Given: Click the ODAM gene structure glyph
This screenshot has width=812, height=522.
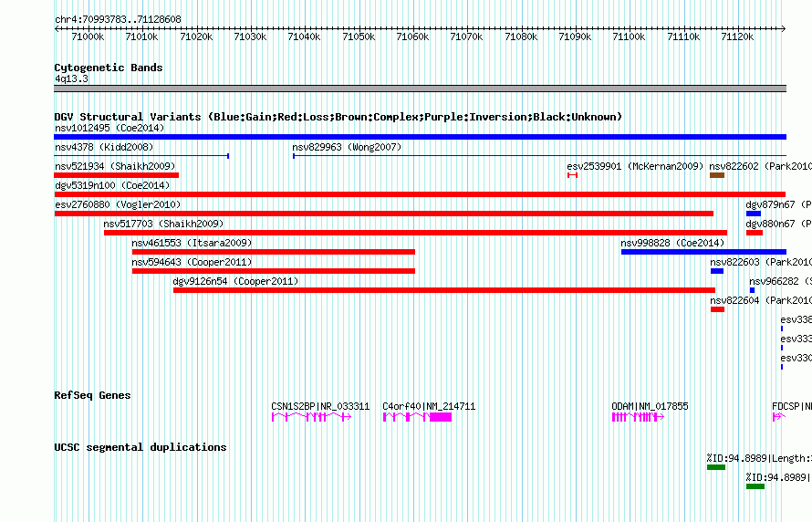Looking at the screenshot, I should [x=638, y=417].
